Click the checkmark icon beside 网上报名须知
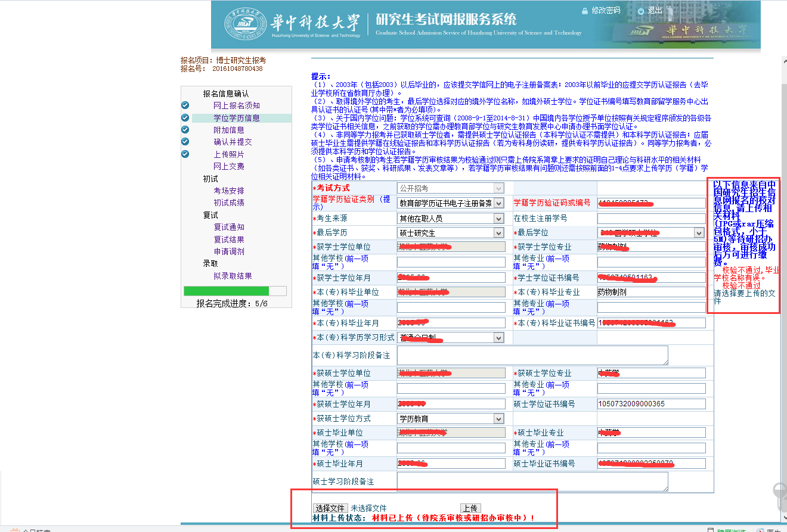Viewport: 787px width, 532px height. coord(185,105)
